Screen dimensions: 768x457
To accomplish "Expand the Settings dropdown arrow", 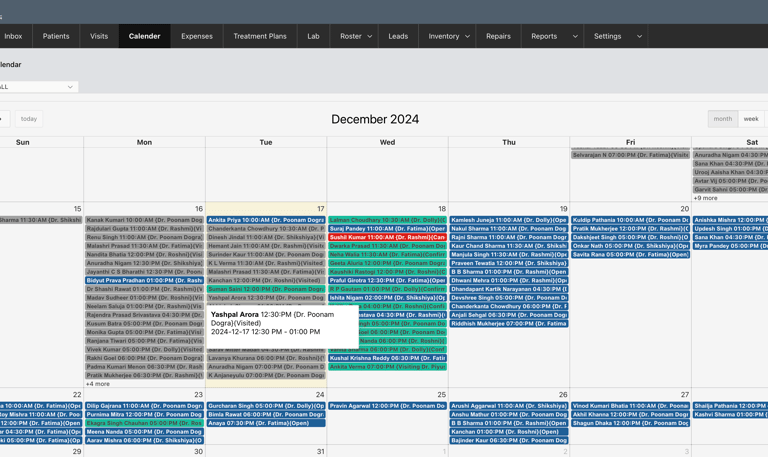I will point(639,36).
